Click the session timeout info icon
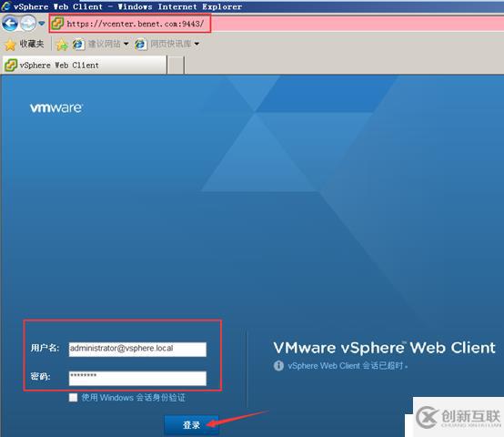Viewport: 504px width, 437px height. [278, 366]
